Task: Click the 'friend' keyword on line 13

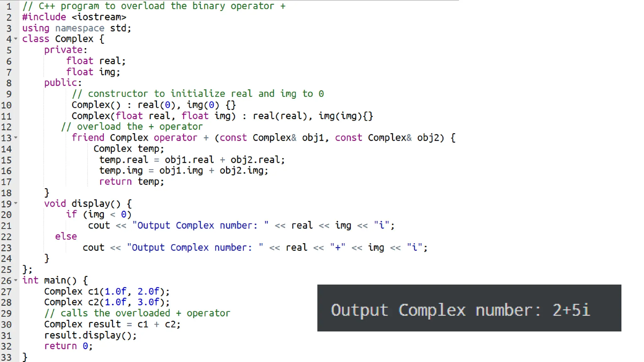Action: [88, 138]
